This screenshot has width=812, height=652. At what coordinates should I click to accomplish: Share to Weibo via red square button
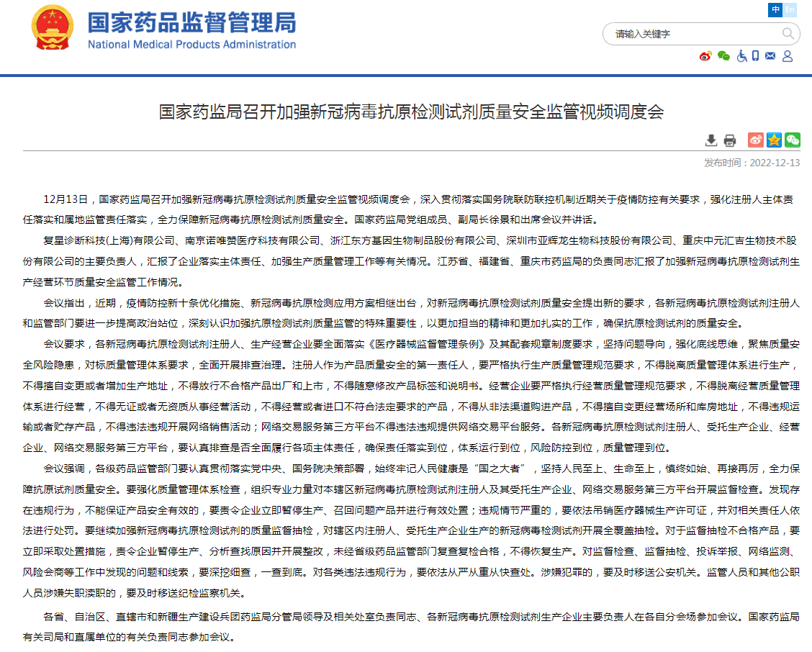[756, 140]
